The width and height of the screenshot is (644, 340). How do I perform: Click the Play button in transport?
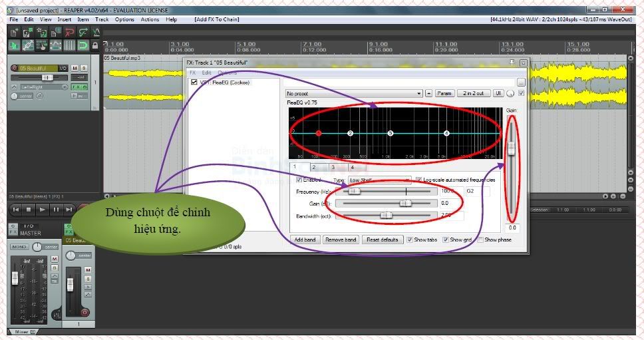click(x=42, y=209)
